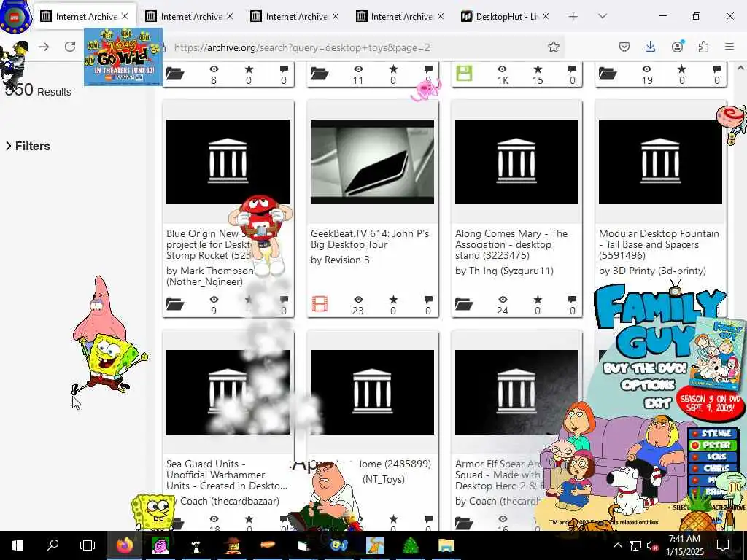Viewport: 747px width, 560px height.
Task: Open Options in the Family Guy toy
Action: [x=648, y=385]
